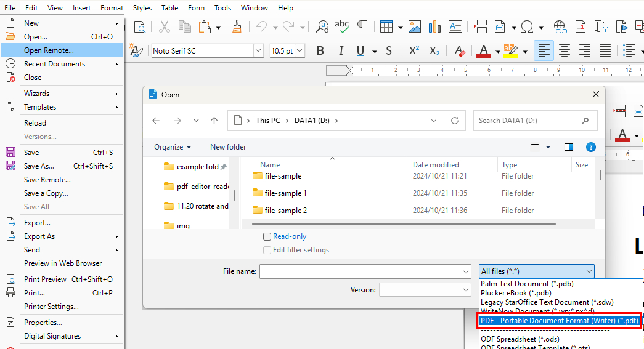Click New folder button
The height and width of the screenshot is (349, 644).
pyautogui.click(x=228, y=147)
